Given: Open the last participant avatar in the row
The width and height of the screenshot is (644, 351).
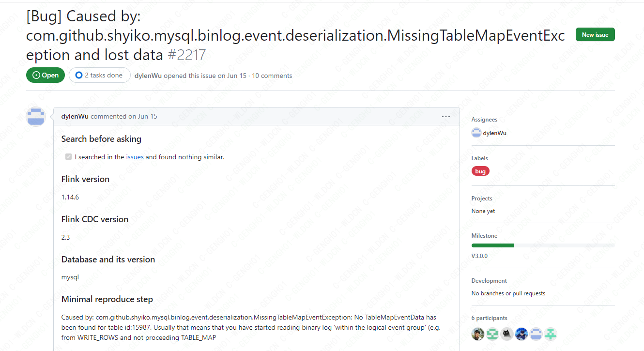Looking at the screenshot, I should tap(551, 334).
